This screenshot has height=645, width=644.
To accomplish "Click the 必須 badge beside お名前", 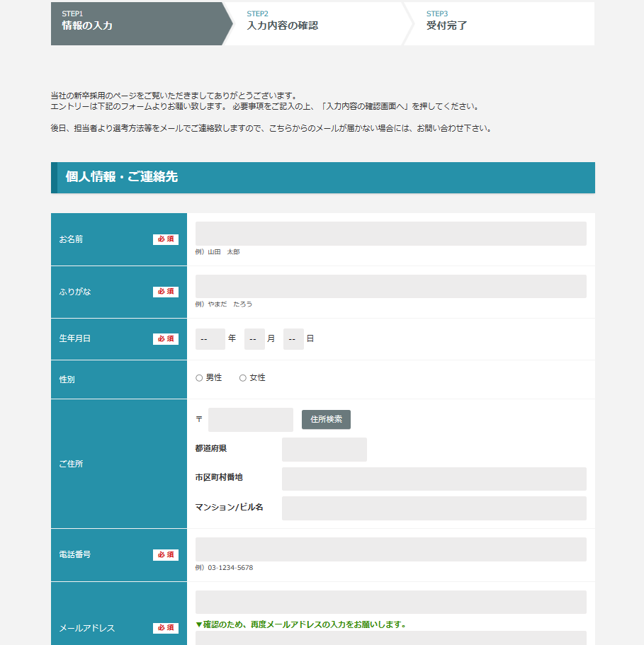I will coord(166,239).
